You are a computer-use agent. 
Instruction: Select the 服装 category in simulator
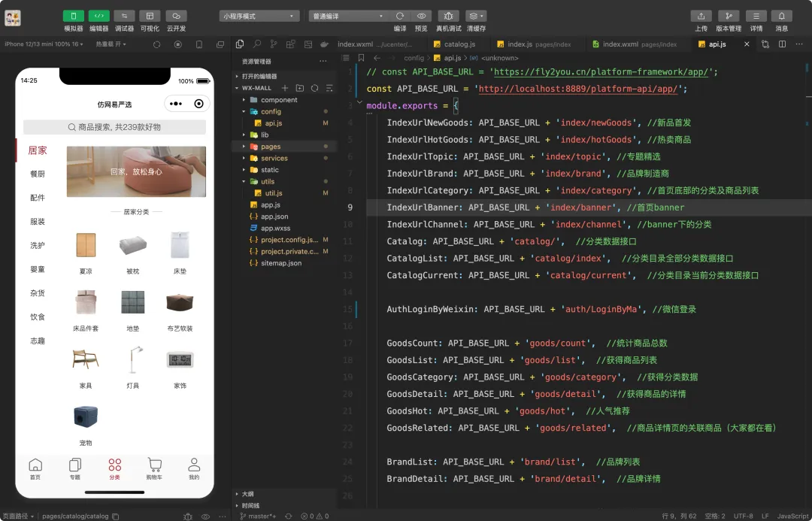tap(38, 222)
